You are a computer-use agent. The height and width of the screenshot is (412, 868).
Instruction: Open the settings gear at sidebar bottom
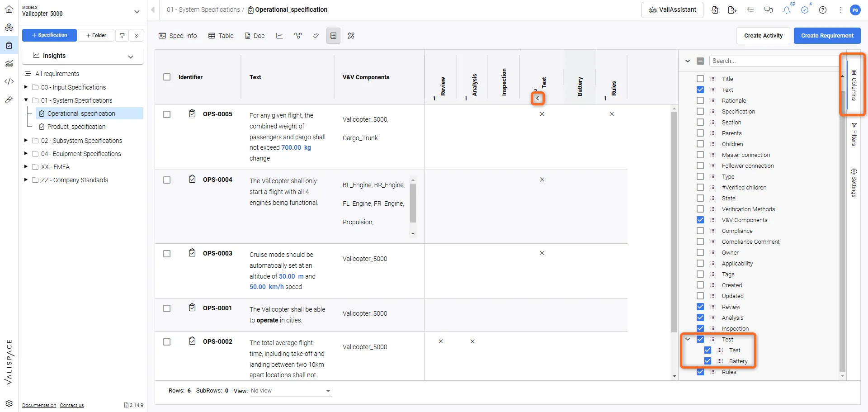(x=9, y=403)
